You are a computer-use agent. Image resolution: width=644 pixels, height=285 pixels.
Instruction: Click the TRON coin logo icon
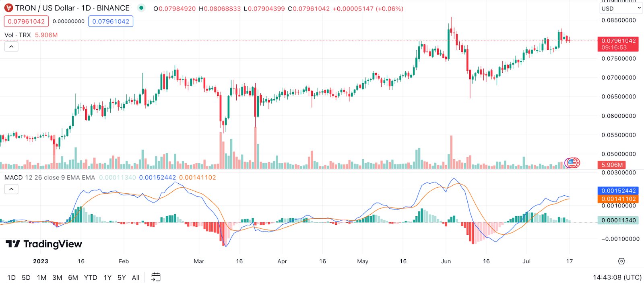tap(8, 8)
